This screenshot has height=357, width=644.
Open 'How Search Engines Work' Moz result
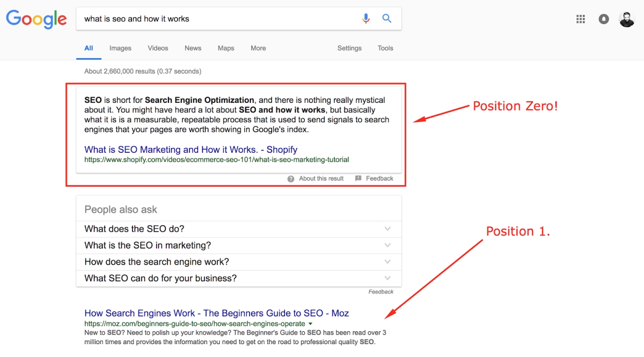217,314
